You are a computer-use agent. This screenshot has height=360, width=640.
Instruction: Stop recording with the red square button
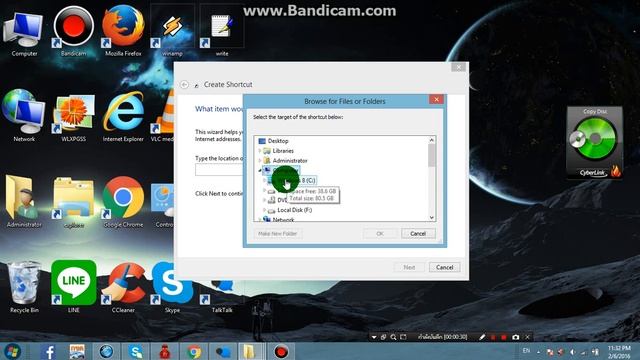pos(504,337)
